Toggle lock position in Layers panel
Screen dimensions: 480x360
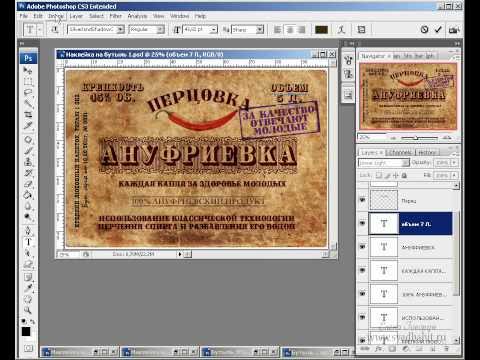396,175
